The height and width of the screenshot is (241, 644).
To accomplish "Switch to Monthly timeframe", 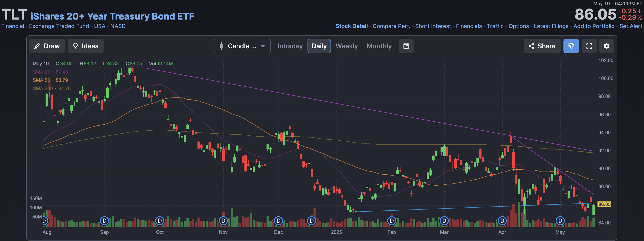I will click(379, 46).
